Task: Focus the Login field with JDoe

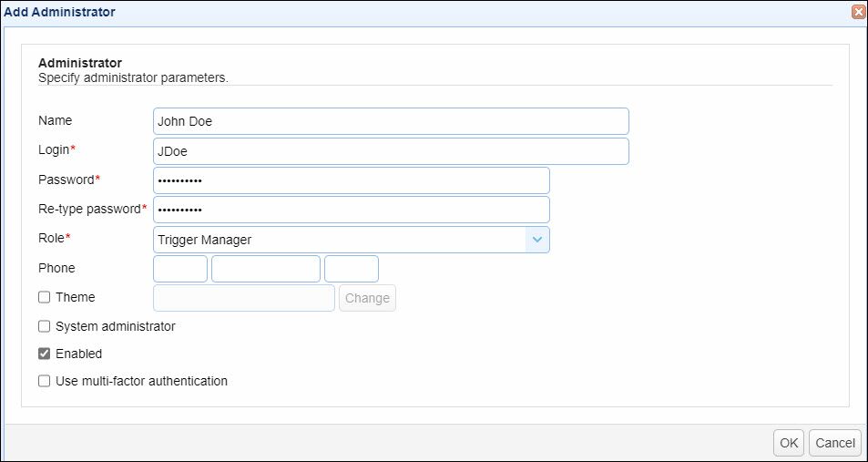Action: (391, 151)
